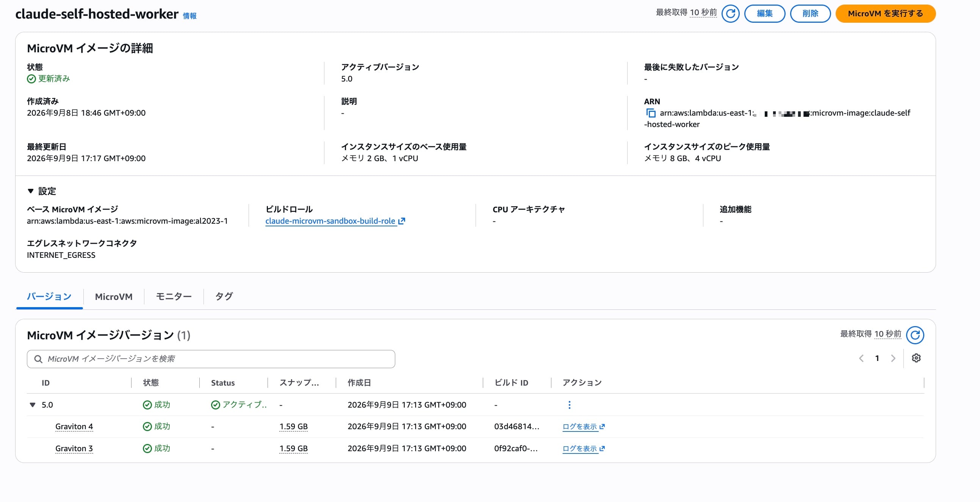Click the ビルド ID column header

pyautogui.click(x=511, y=383)
